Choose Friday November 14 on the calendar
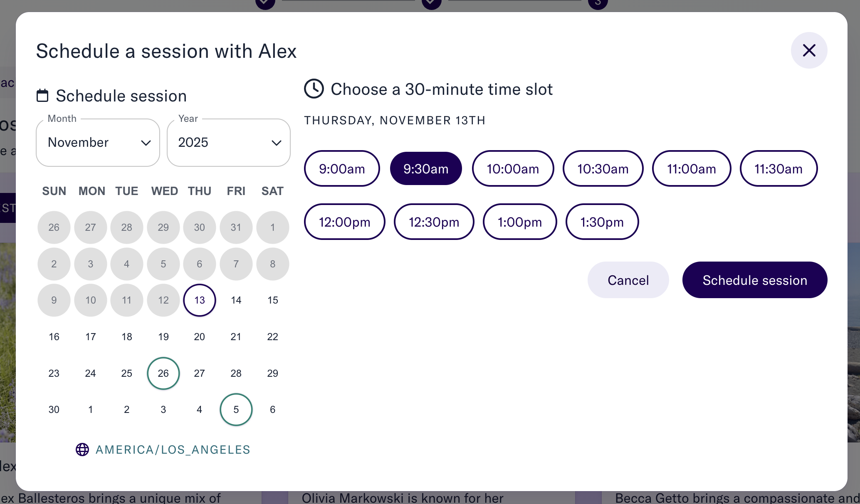 pyautogui.click(x=236, y=300)
